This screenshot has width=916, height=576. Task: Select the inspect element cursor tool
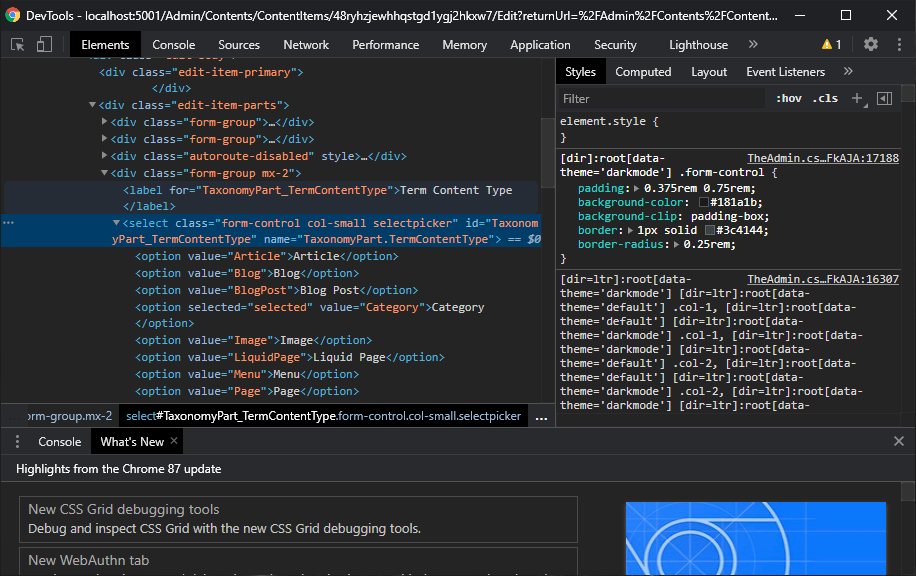point(16,45)
